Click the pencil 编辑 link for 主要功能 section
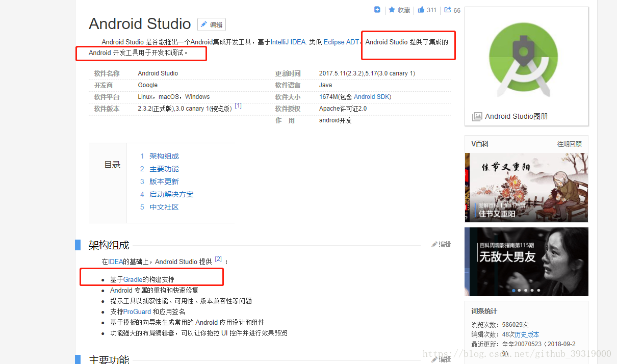 (442, 359)
